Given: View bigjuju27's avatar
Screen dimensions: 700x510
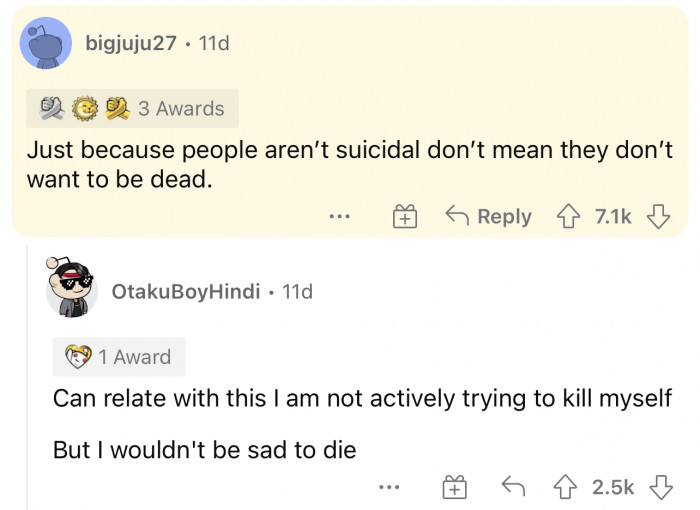Looking at the screenshot, I should [x=46, y=43].
